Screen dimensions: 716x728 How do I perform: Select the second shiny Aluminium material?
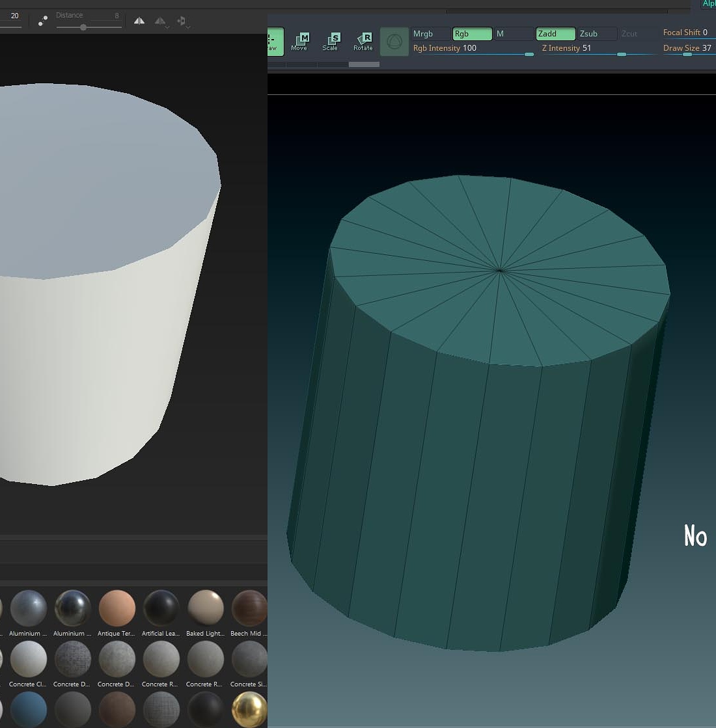pyautogui.click(x=72, y=608)
